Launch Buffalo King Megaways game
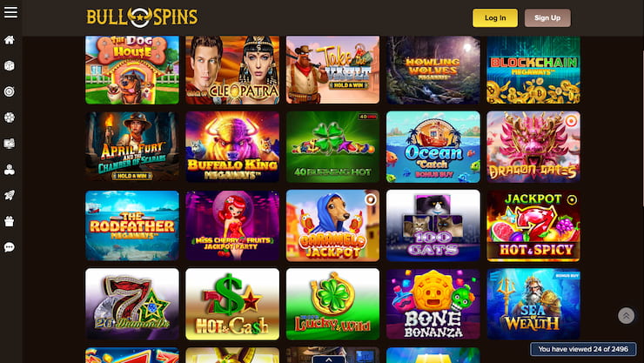This screenshot has height=363, width=644. [x=232, y=146]
